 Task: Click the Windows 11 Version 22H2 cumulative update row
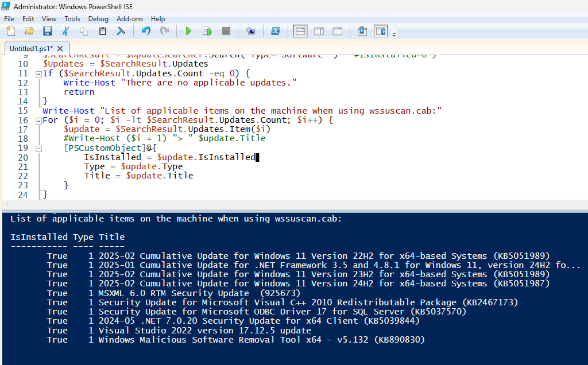[298, 256]
